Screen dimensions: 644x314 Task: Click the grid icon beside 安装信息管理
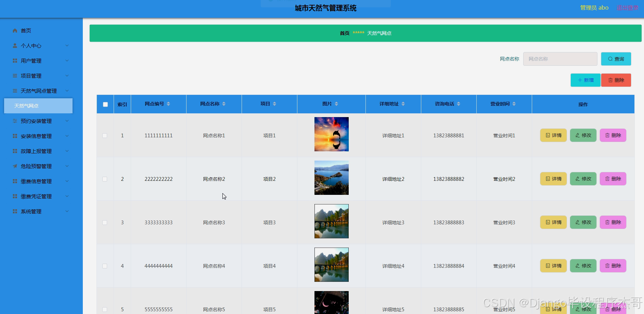(x=15, y=136)
